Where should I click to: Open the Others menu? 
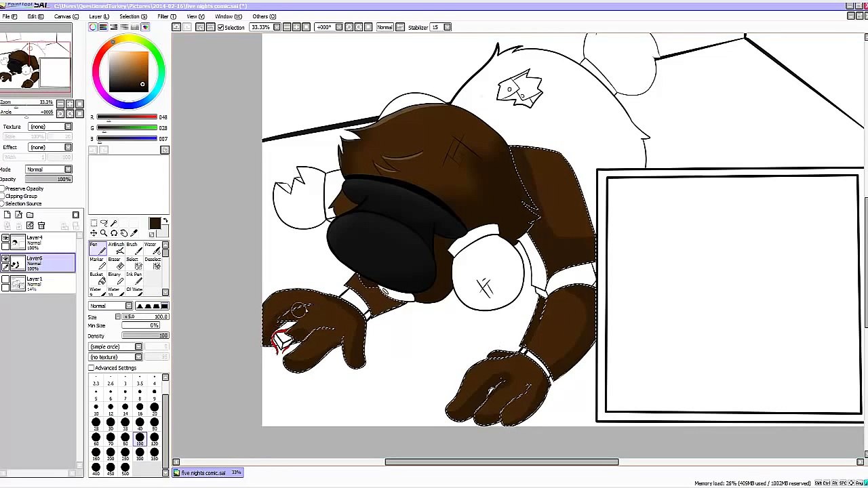coord(264,16)
